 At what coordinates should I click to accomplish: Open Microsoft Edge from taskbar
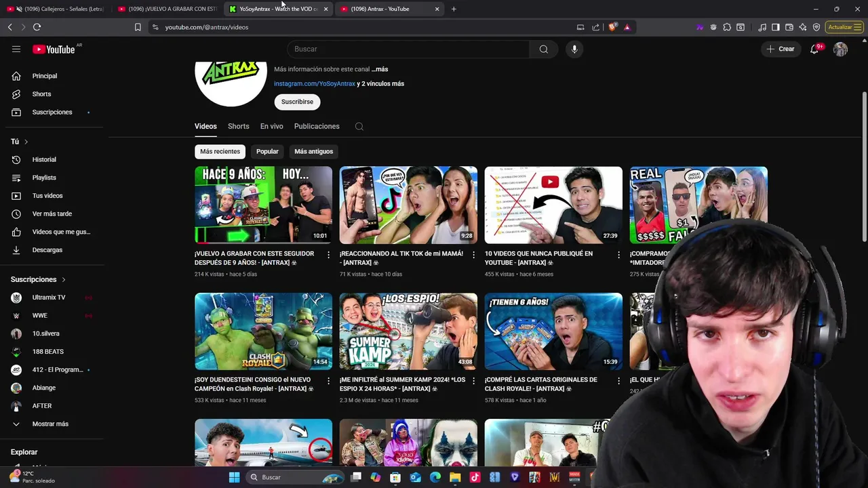tap(435, 477)
